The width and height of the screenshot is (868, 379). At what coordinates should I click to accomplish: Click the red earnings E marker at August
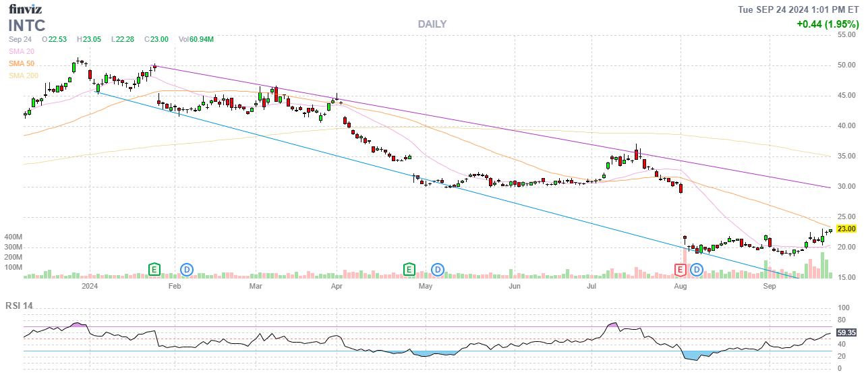681,269
